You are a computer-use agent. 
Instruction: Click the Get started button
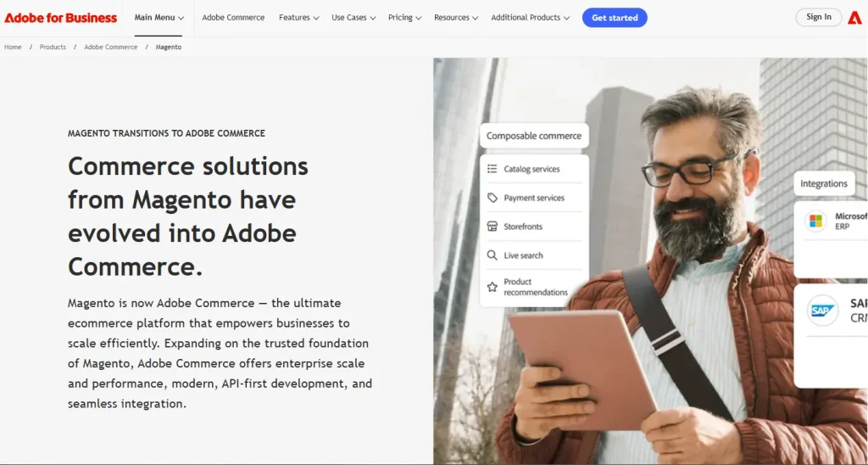coord(615,18)
